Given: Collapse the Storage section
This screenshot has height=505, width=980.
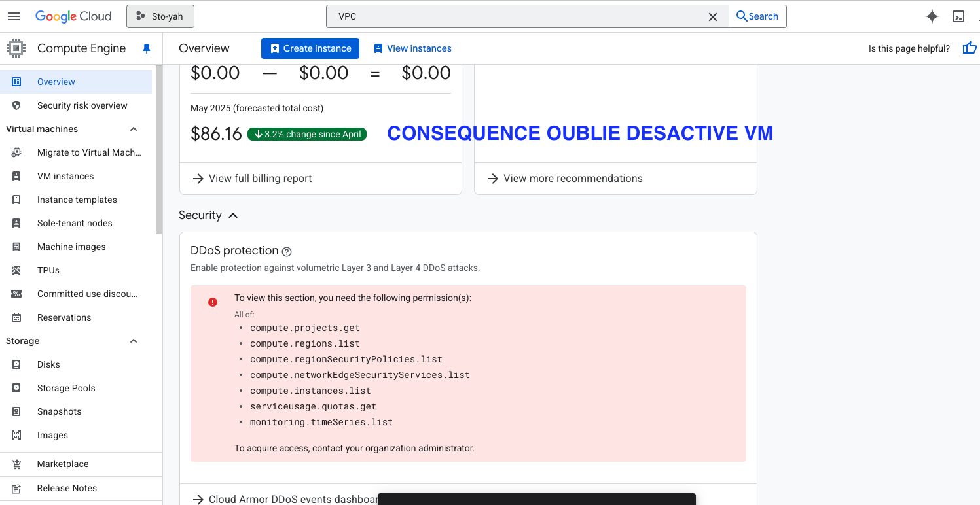Looking at the screenshot, I should tap(133, 341).
